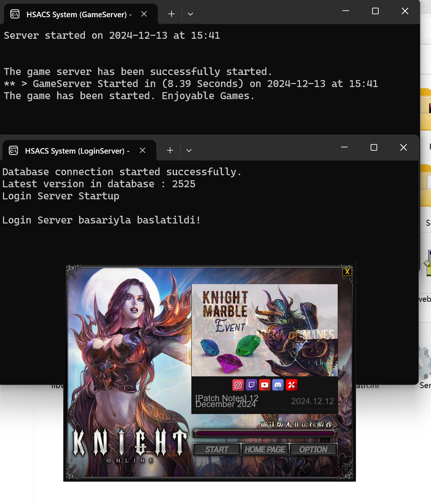The height and width of the screenshot is (504, 431).
Task: Open the Twitch channel icon
Action: click(x=251, y=385)
